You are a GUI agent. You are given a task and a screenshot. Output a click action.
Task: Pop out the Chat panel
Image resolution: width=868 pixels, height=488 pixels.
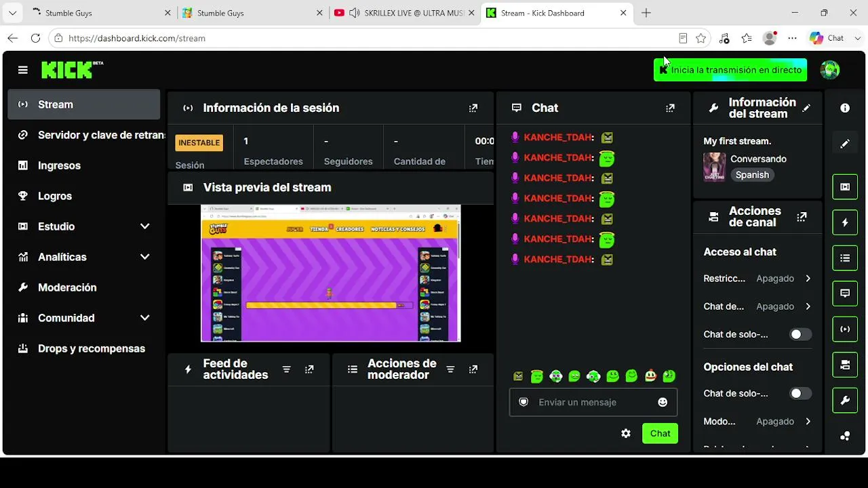[x=670, y=108]
